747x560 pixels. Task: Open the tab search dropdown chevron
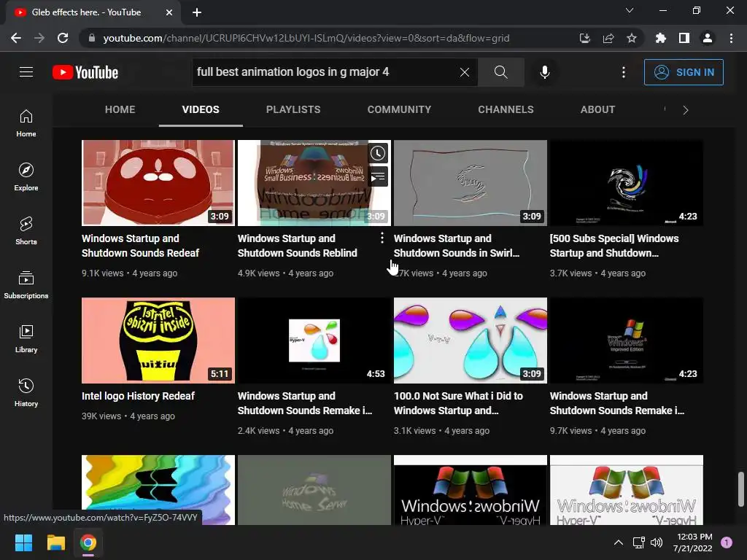point(630,10)
